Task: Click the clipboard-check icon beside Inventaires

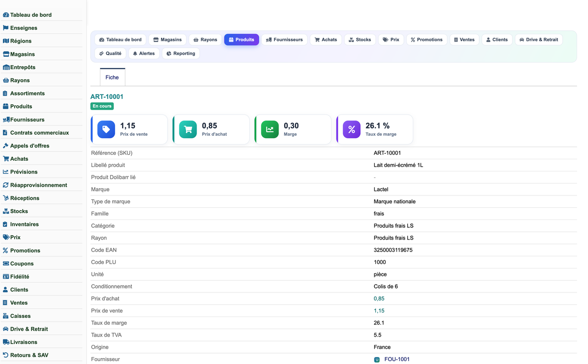Action: click(5, 224)
